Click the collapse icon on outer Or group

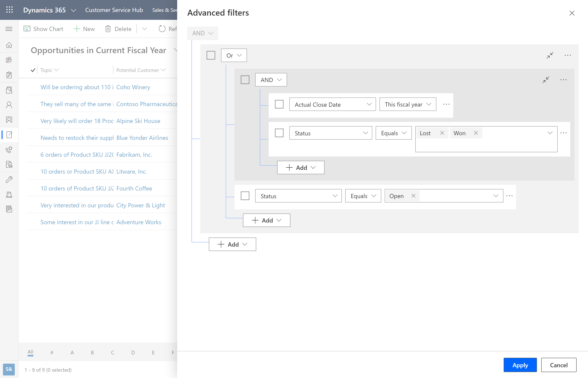(550, 55)
